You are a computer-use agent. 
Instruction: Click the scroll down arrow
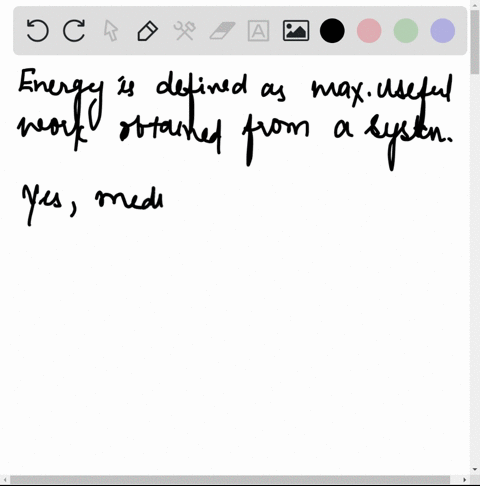click(x=475, y=470)
